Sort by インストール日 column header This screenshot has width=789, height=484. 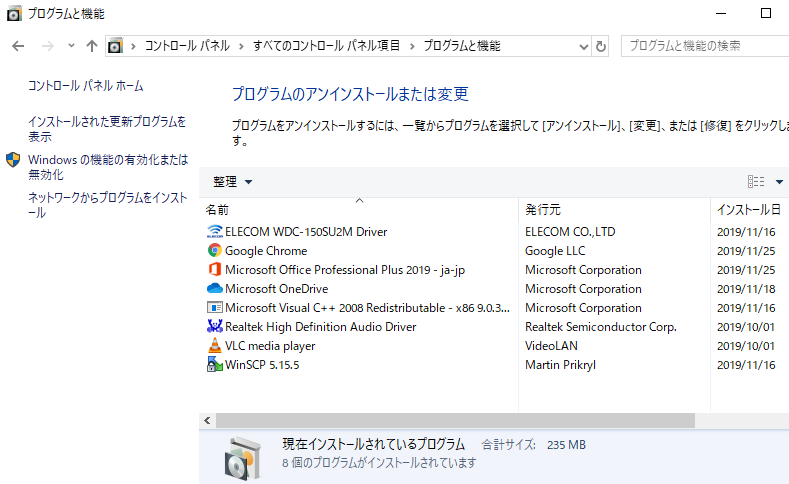point(750,210)
